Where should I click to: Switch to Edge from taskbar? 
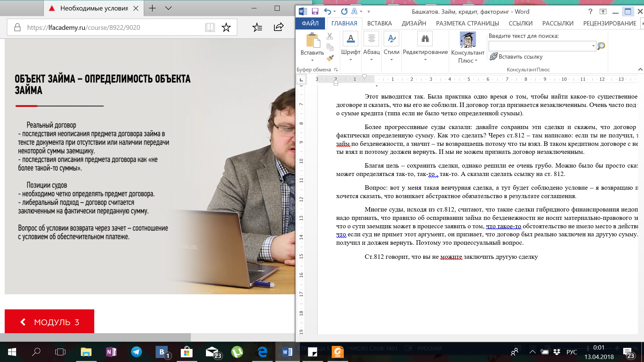262,352
